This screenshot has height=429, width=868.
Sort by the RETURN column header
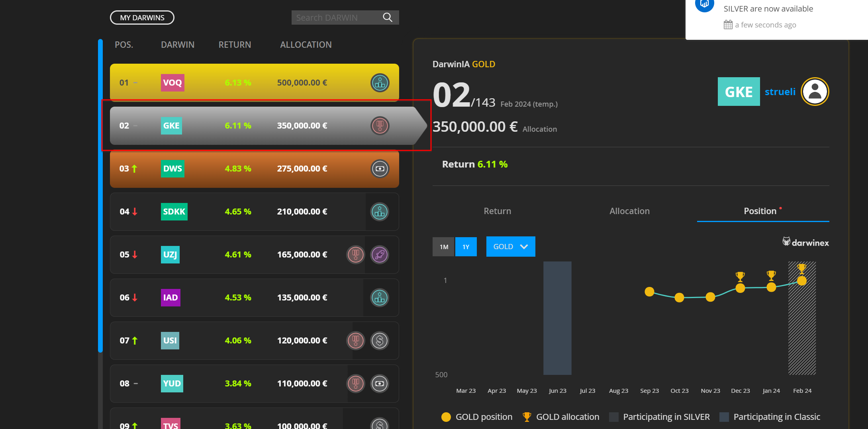coord(235,45)
